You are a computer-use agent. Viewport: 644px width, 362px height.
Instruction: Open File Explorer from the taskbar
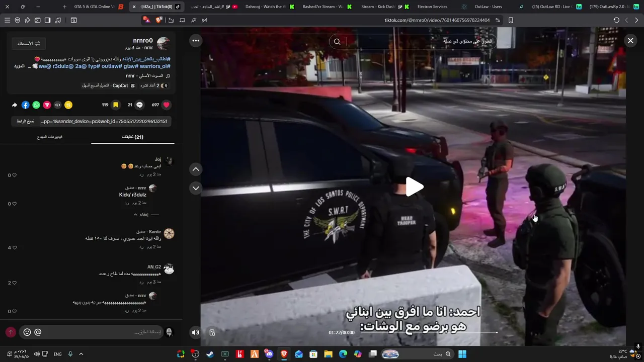pyautogui.click(x=328, y=354)
